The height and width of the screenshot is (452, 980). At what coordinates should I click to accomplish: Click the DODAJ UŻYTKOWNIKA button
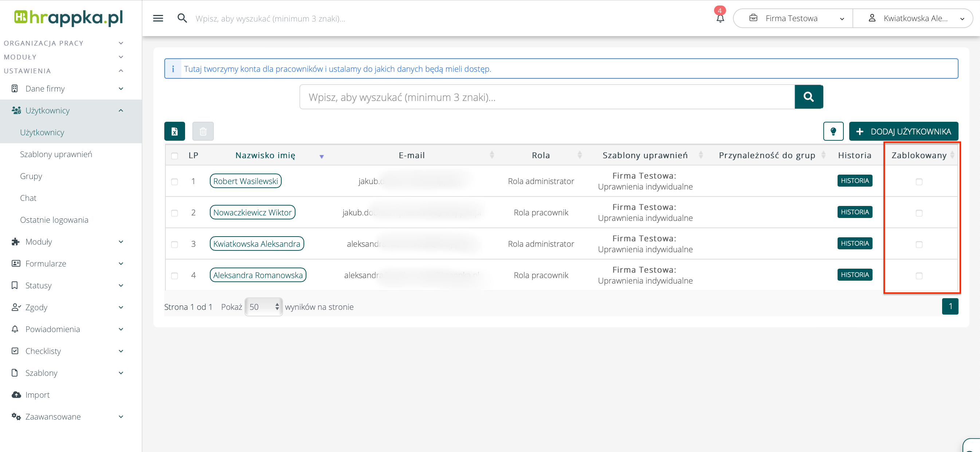903,131
